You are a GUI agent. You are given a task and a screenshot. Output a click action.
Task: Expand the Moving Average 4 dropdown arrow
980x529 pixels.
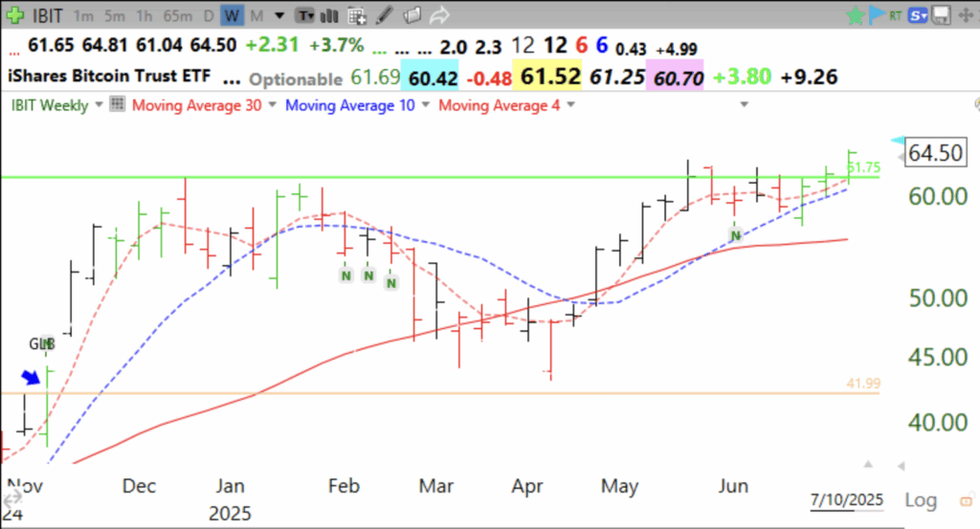click(570, 105)
